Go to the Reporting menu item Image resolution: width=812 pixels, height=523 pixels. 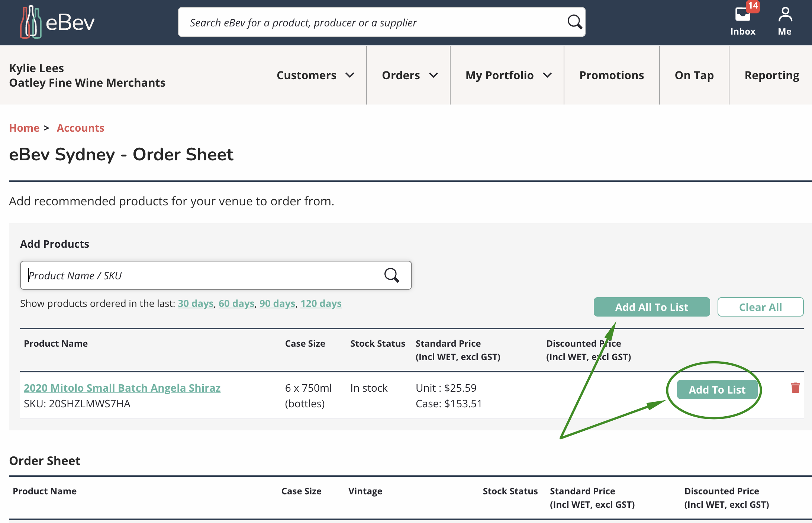click(x=771, y=76)
